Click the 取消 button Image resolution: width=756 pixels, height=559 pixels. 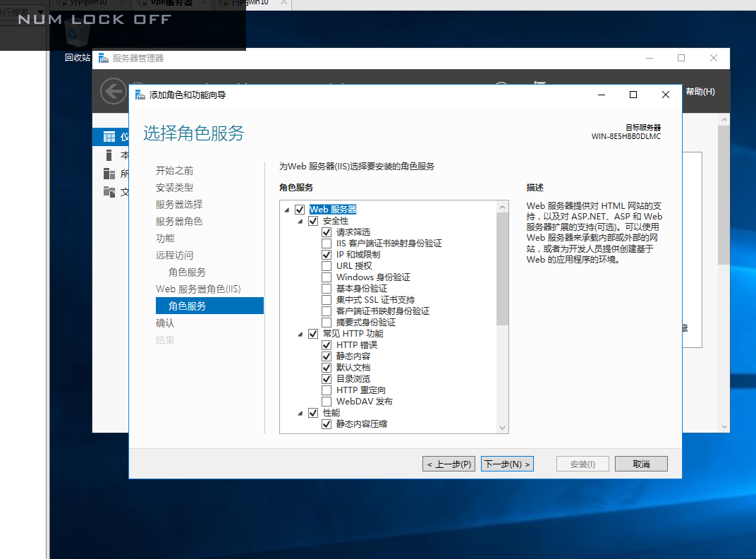pos(641,464)
